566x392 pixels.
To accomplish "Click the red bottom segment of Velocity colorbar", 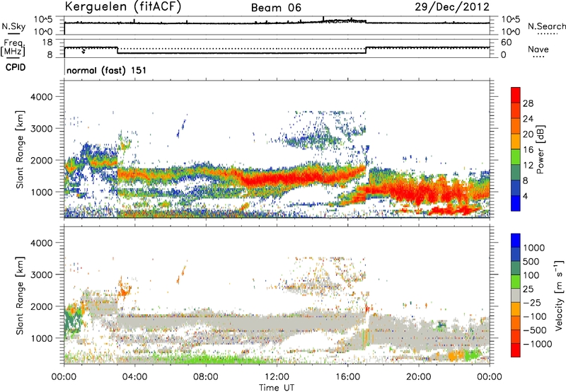I will click(x=516, y=350).
